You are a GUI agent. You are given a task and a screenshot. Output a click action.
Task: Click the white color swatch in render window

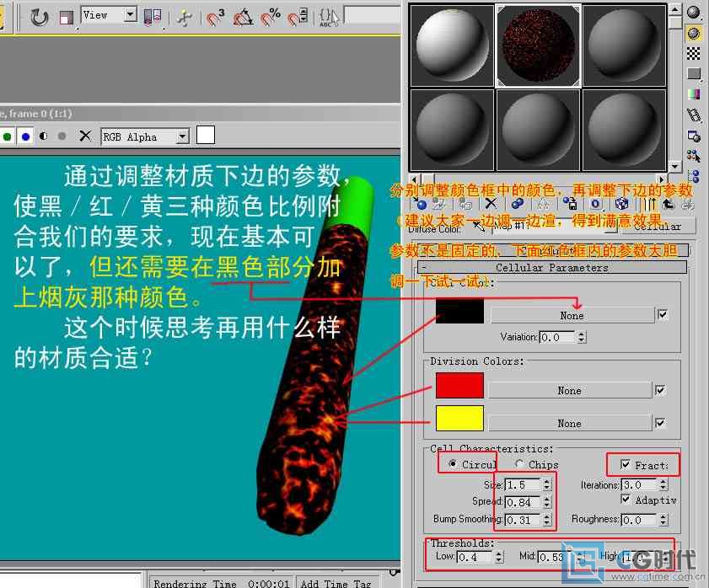pos(206,135)
